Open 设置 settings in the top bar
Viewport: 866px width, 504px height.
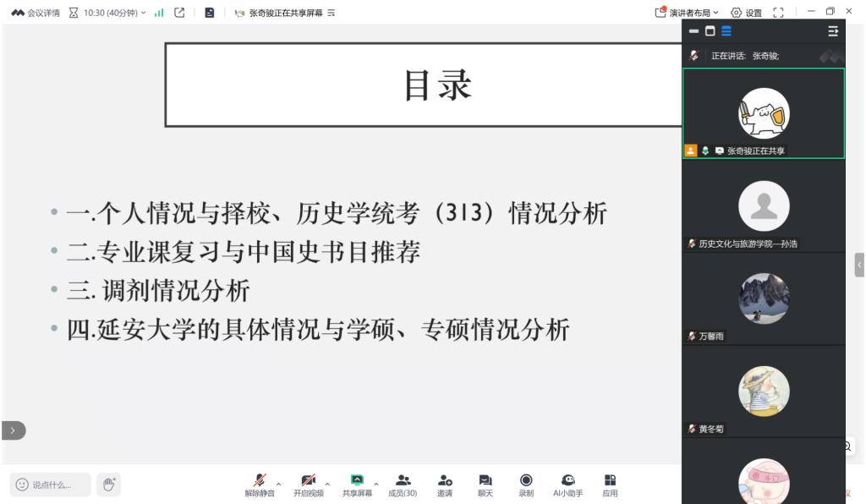pyautogui.click(x=747, y=12)
